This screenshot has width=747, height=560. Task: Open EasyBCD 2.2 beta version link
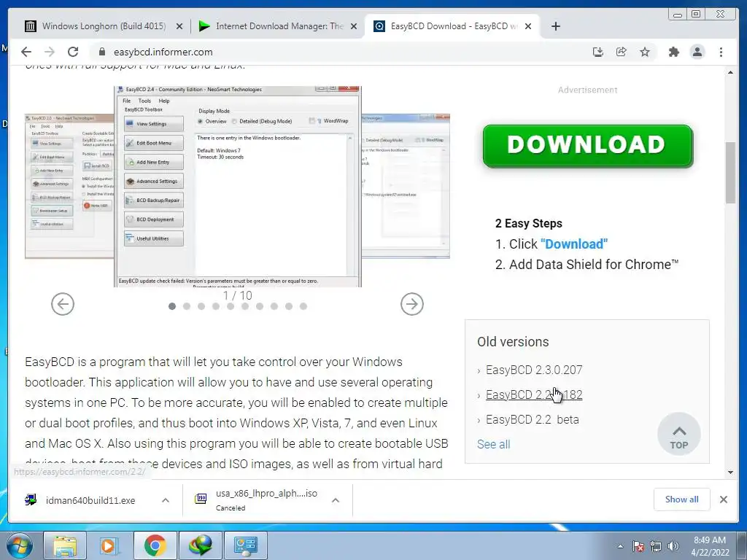(532, 419)
